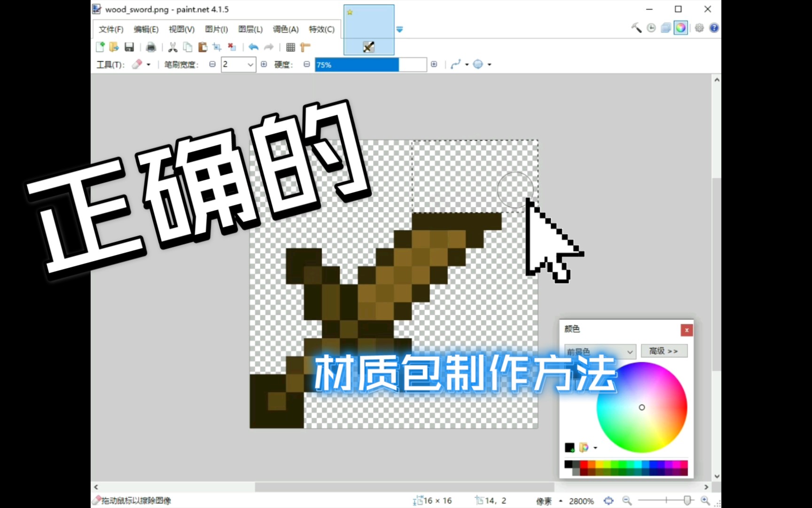Open paint.net settings gear icon
The width and height of the screenshot is (812, 508).
[699, 28]
